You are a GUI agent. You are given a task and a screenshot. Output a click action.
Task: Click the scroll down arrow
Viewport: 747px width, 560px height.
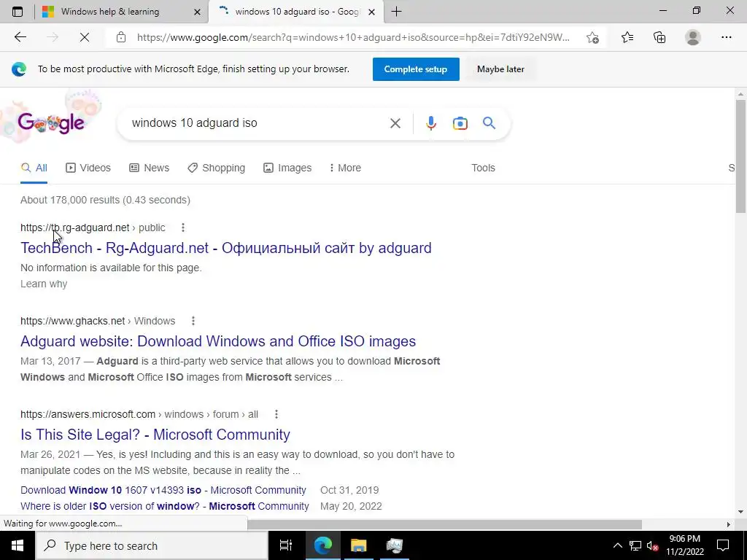tap(741, 513)
